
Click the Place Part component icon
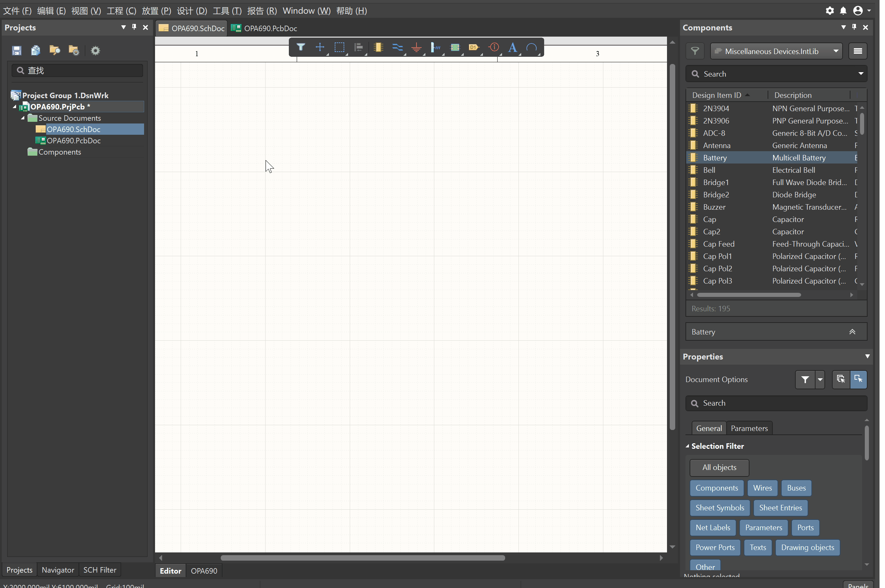[378, 47]
